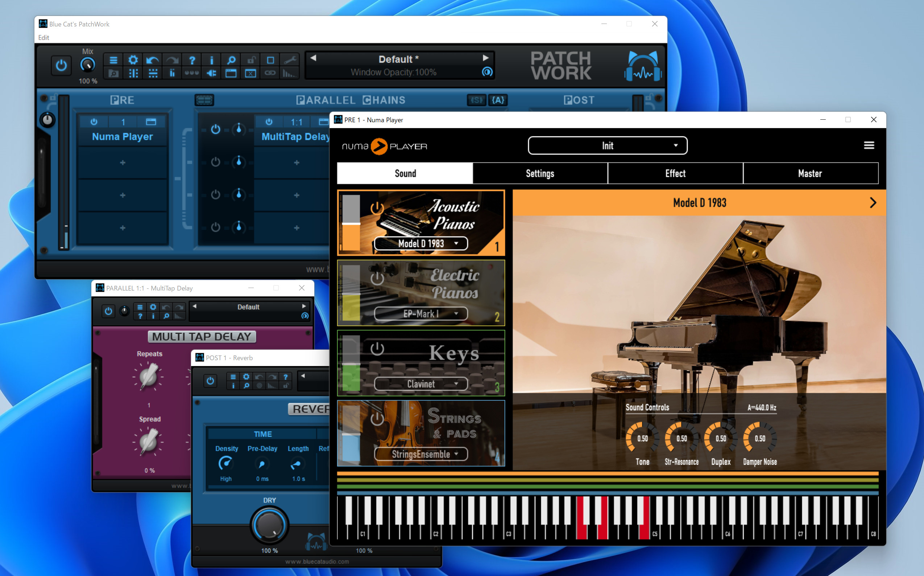Enable Keys layer power button
Viewport: 924px width, 576px height.
(377, 349)
